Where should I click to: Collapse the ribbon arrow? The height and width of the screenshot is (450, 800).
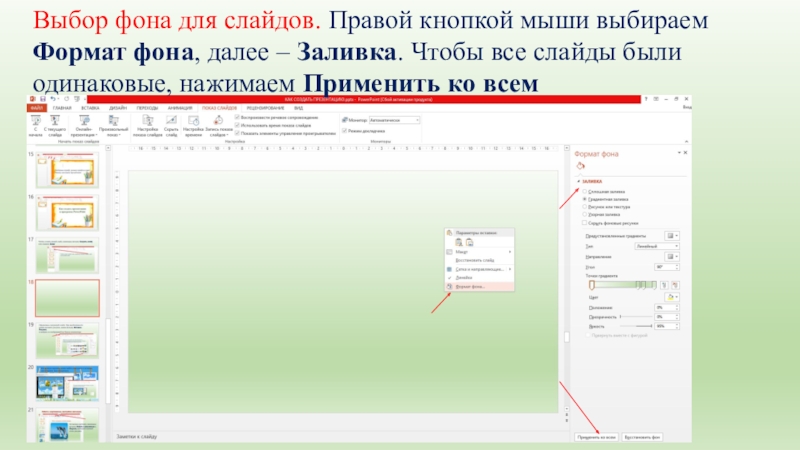click(x=686, y=141)
